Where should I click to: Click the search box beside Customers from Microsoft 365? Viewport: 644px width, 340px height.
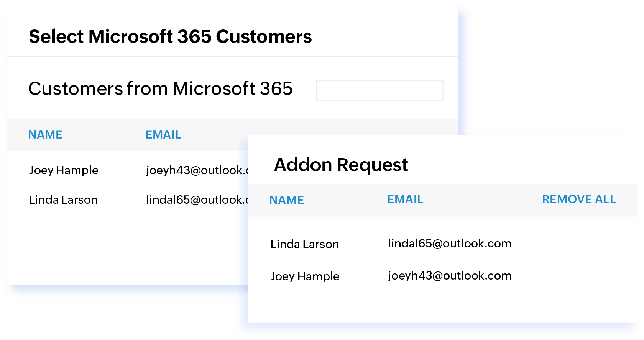[x=379, y=91]
